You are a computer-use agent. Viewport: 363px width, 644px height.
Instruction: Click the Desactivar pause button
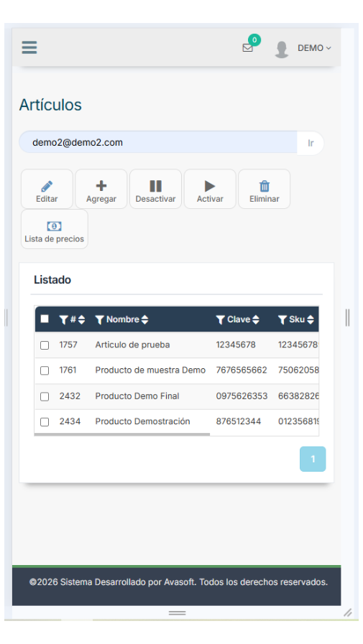[x=155, y=190]
